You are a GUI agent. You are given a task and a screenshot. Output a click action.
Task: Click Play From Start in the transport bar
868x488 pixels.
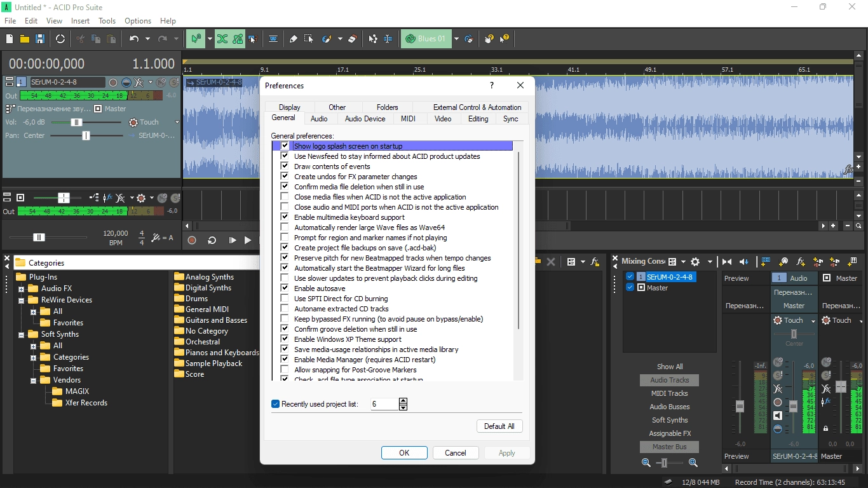[233, 240]
